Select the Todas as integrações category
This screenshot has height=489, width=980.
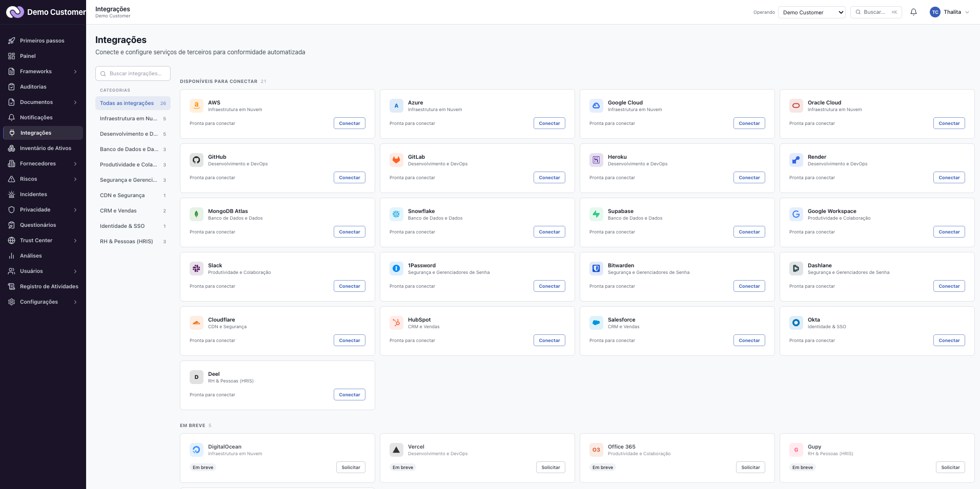133,103
